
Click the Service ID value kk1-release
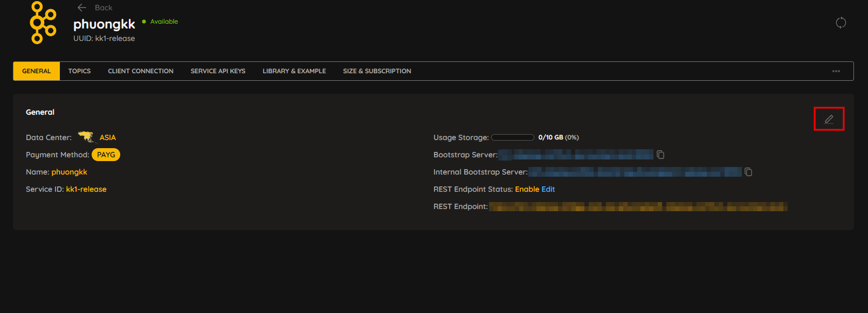tap(86, 189)
